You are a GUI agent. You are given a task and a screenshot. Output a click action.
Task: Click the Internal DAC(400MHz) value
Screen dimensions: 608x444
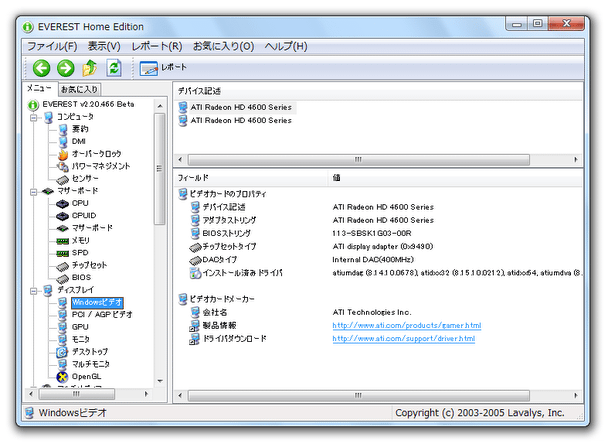pyautogui.click(x=373, y=260)
